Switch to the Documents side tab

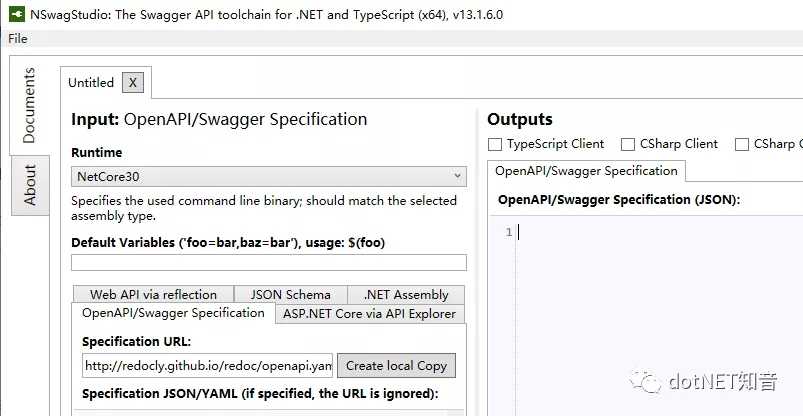point(29,106)
